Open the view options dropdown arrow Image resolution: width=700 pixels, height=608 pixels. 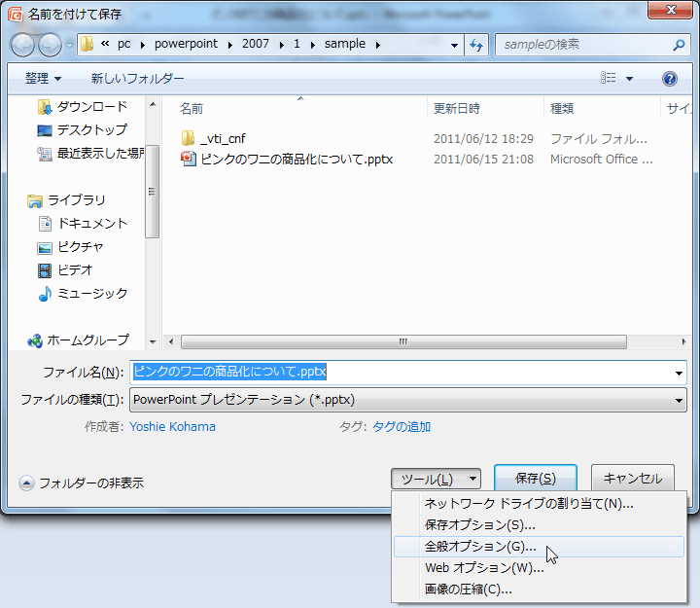tap(629, 79)
